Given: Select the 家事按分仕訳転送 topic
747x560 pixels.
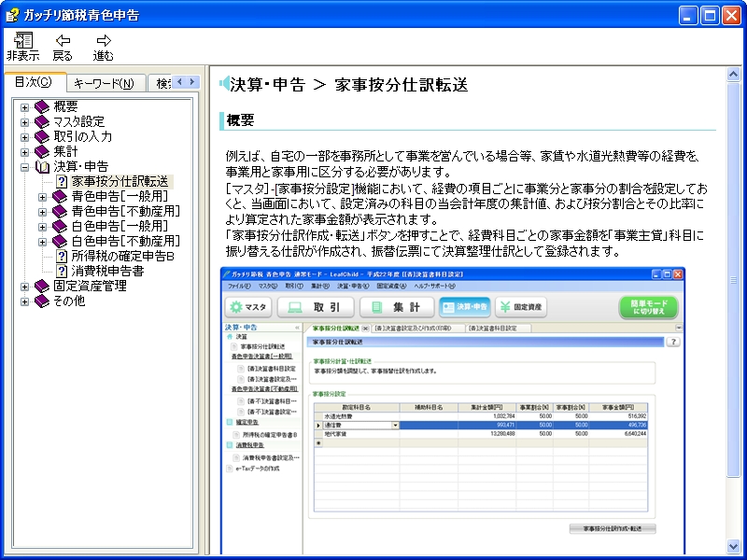Looking at the screenshot, I should click(120, 181).
